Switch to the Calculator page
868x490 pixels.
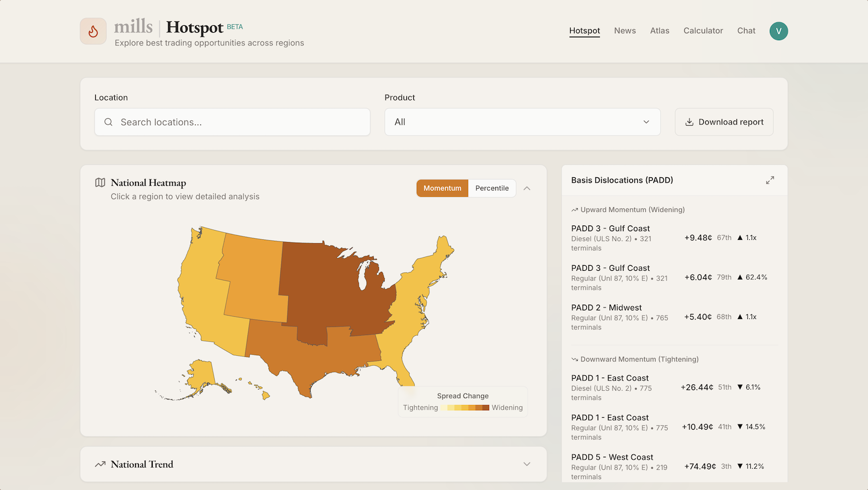click(703, 31)
